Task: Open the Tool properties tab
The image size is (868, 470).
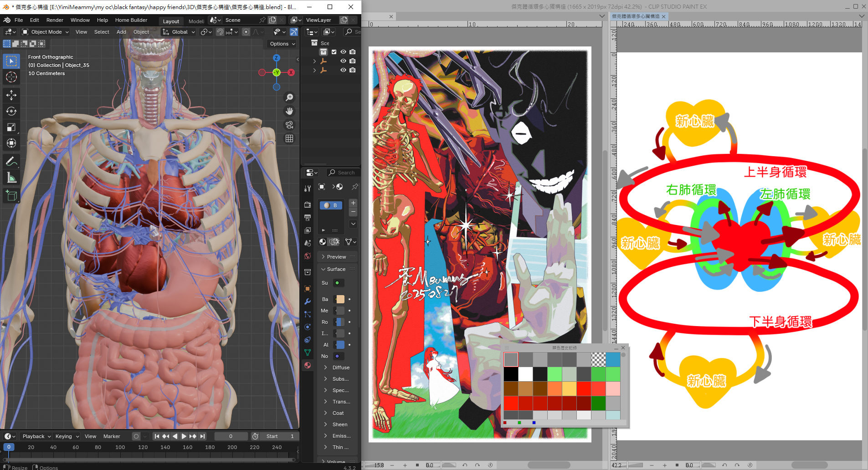Action: [x=308, y=188]
